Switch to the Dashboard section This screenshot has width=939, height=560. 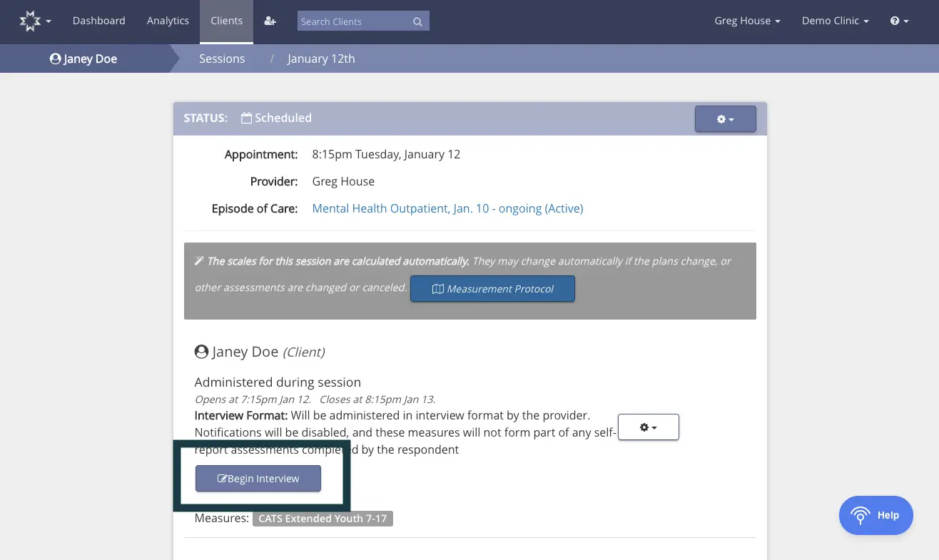tap(98, 21)
